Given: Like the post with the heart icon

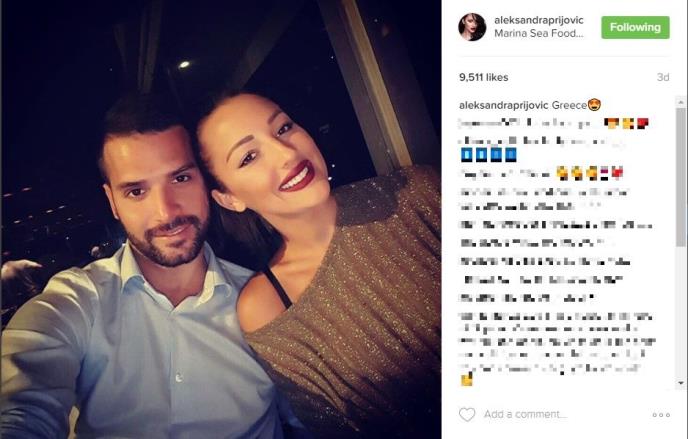Looking at the screenshot, I should click(467, 414).
